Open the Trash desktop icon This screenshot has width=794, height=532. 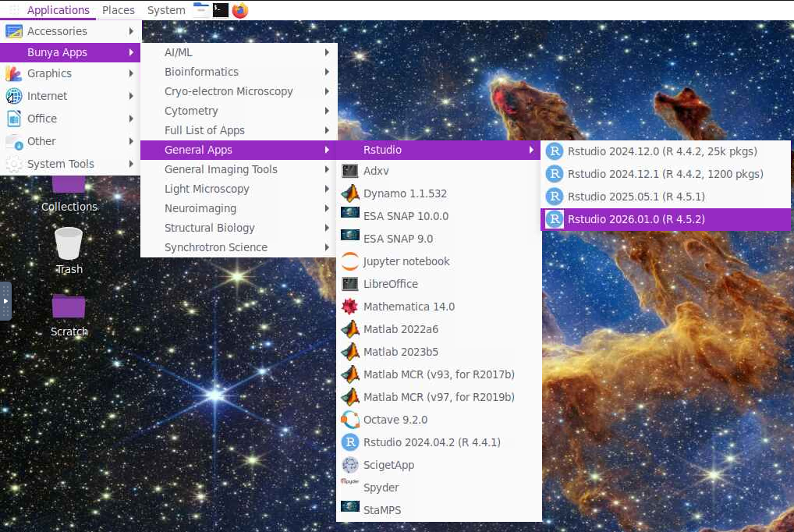(x=69, y=251)
